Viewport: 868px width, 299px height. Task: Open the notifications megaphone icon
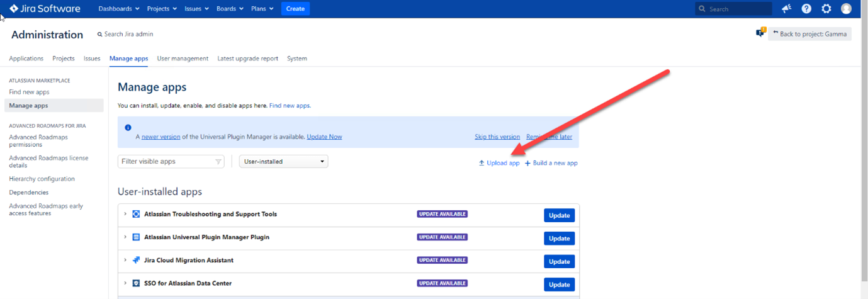tap(786, 9)
